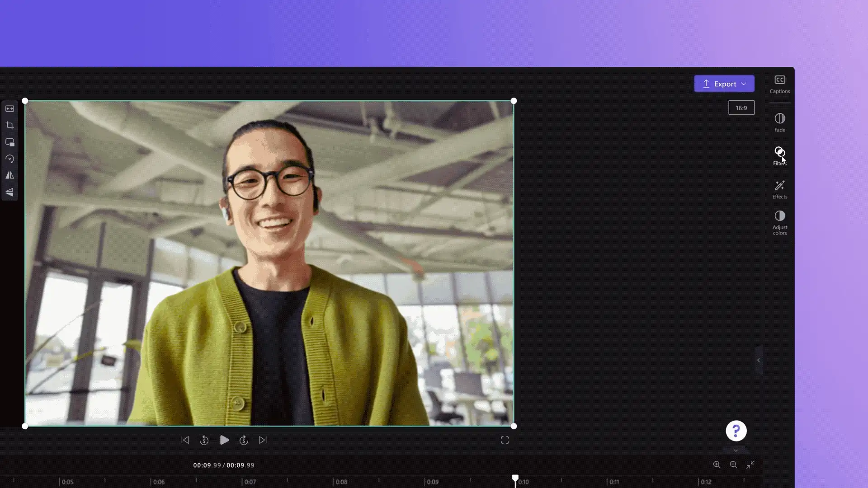Click the current timecode 00:09.99
The width and height of the screenshot is (868, 488).
(207, 465)
